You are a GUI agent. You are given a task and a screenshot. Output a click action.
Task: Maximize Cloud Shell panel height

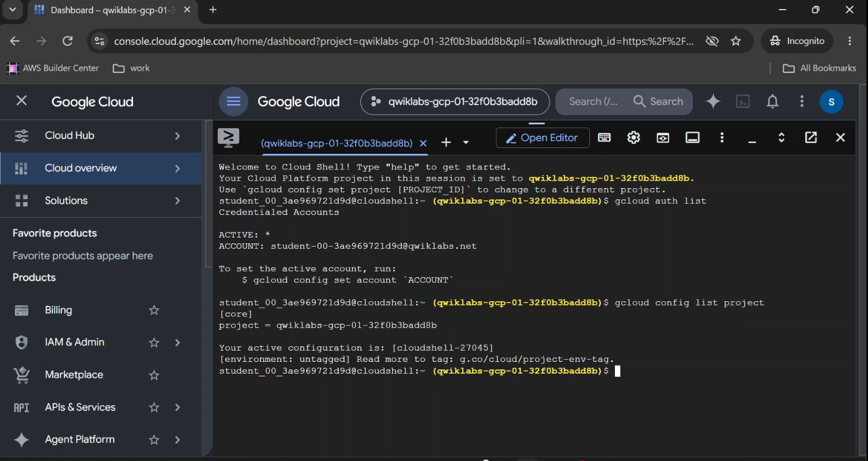[x=782, y=138]
